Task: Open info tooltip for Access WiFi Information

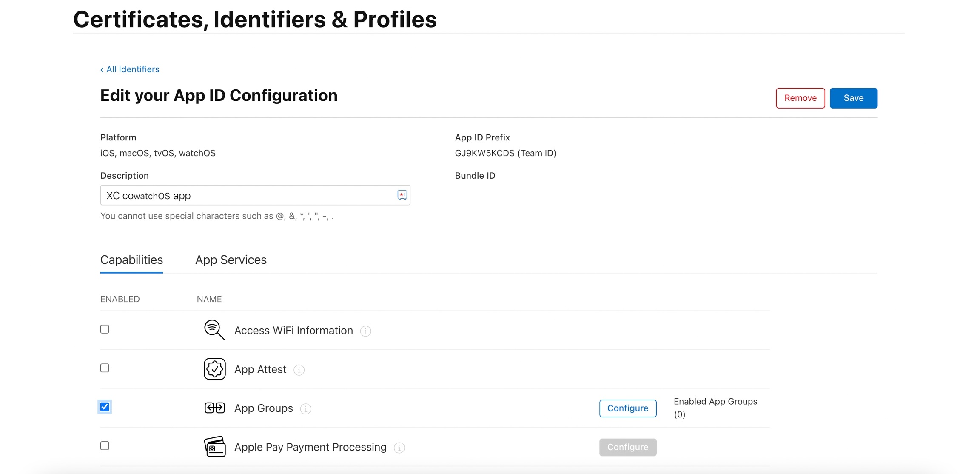Action: coord(365,331)
